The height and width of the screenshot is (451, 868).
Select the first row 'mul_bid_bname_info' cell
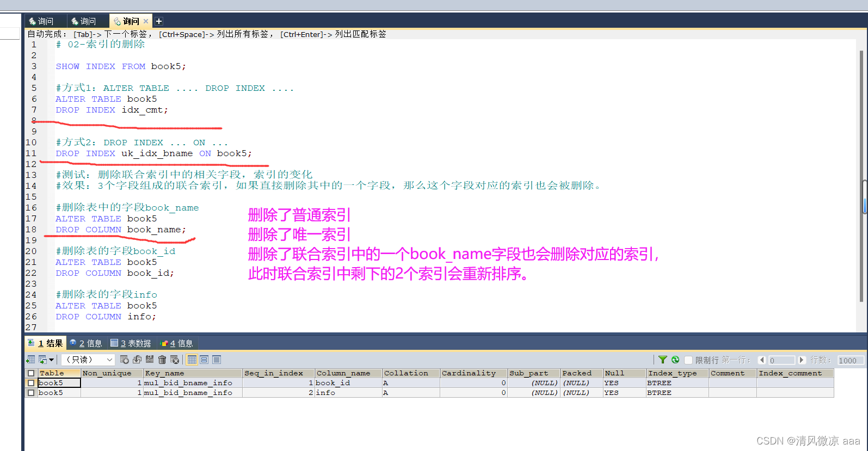(x=193, y=383)
